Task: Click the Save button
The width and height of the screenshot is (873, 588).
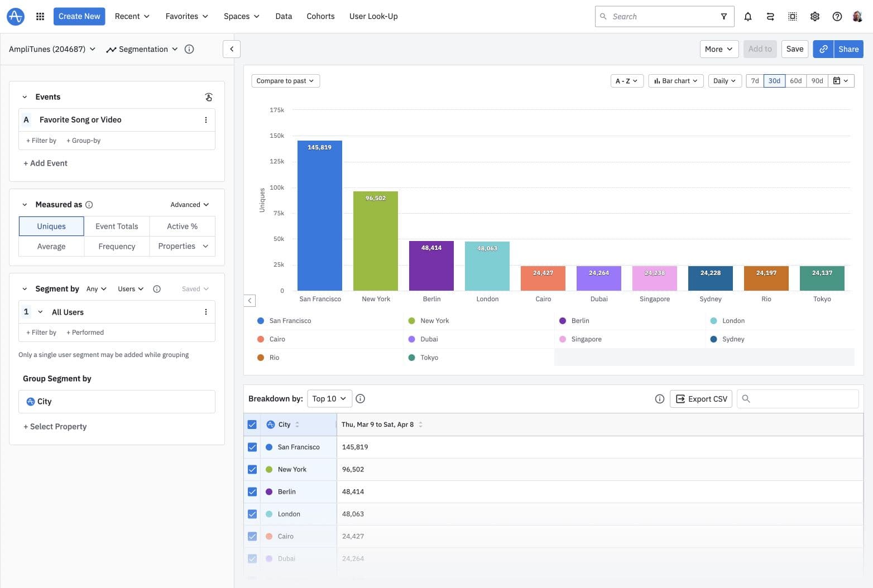Action: click(x=794, y=49)
